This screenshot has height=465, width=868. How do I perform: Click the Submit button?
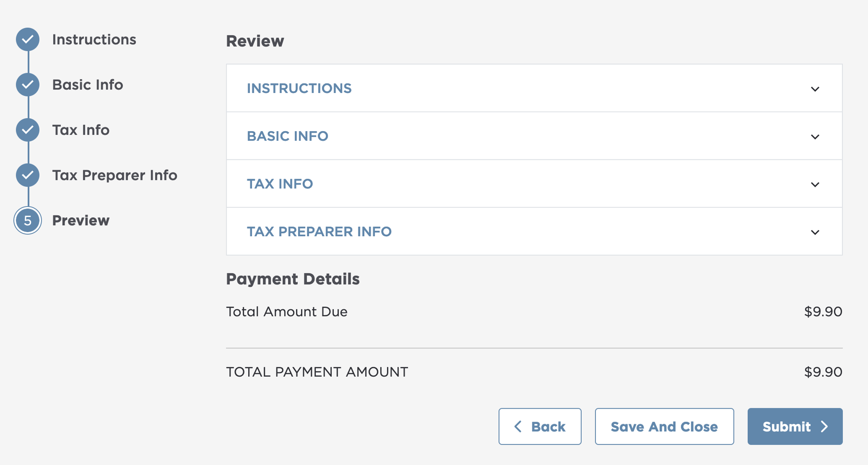pos(794,426)
